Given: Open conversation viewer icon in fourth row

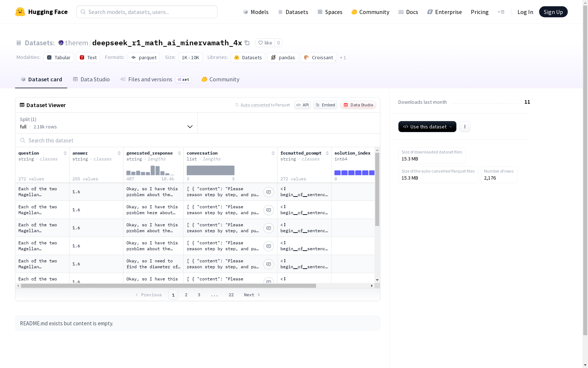Looking at the screenshot, I should click(269, 246).
